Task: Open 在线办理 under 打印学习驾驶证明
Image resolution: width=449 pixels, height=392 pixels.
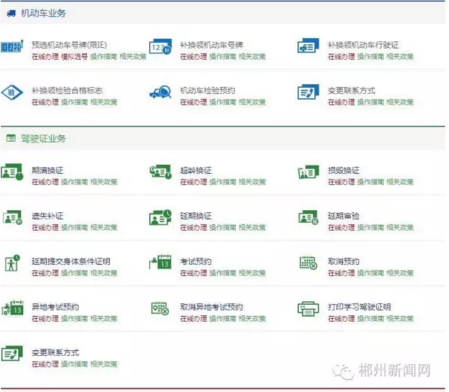Action: [341, 319]
